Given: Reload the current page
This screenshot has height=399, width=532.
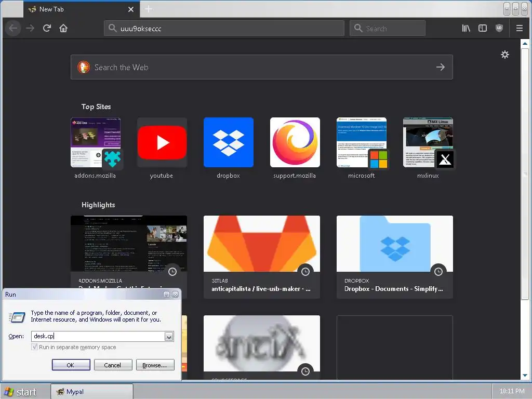Looking at the screenshot, I should click(47, 28).
